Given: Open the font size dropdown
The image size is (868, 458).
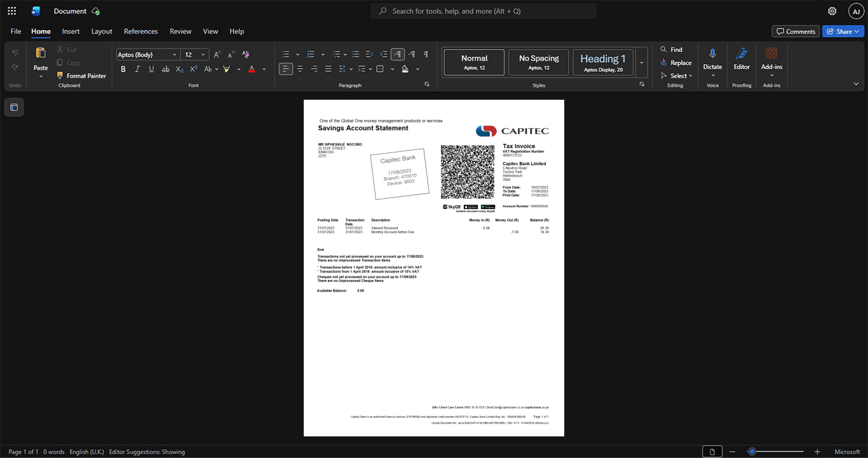Looking at the screenshot, I should (203, 55).
